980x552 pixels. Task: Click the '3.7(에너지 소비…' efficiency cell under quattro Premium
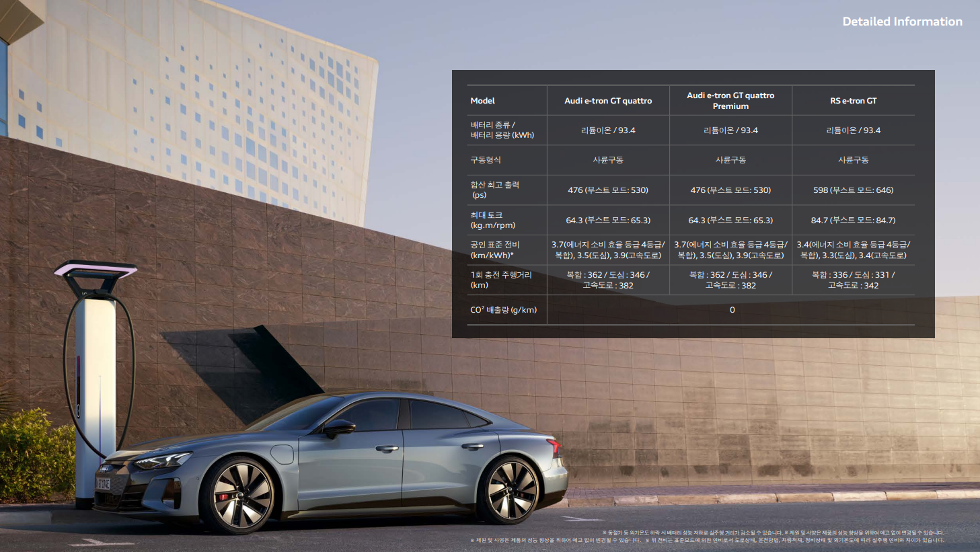point(730,250)
